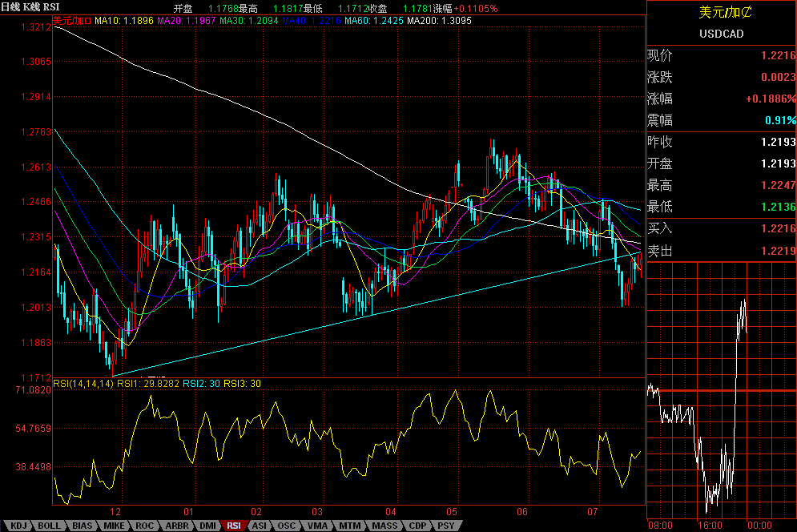Switch to the OSC indicator tab
The image size is (797, 532).
pyautogui.click(x=286, y=526)
